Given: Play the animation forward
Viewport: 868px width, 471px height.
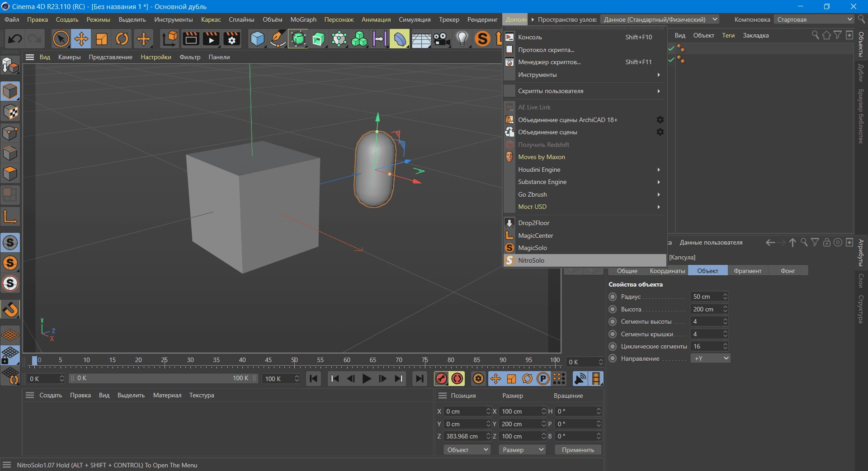Looking at the screenshot, I should coord(367,379).
